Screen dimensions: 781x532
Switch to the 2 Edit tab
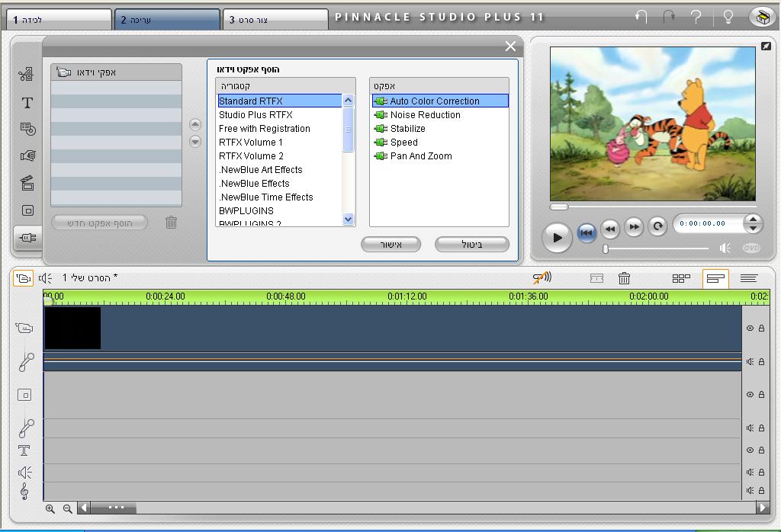(x=167, y=20)
